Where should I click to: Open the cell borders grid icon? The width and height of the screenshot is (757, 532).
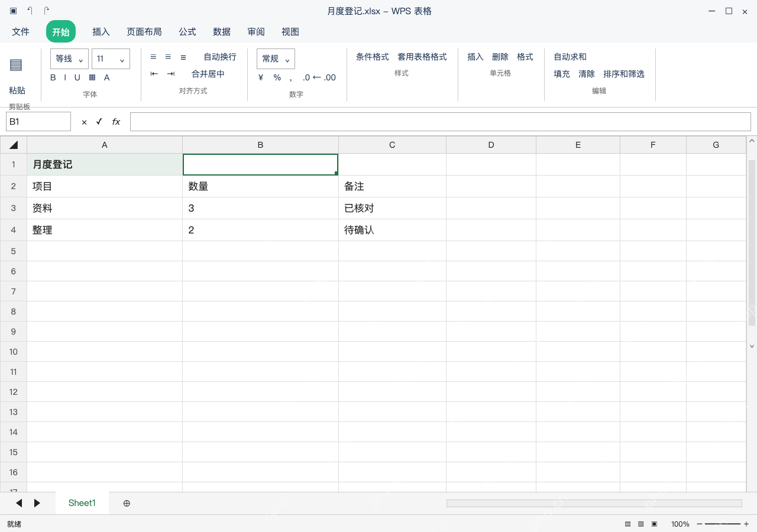pos(92,77)
